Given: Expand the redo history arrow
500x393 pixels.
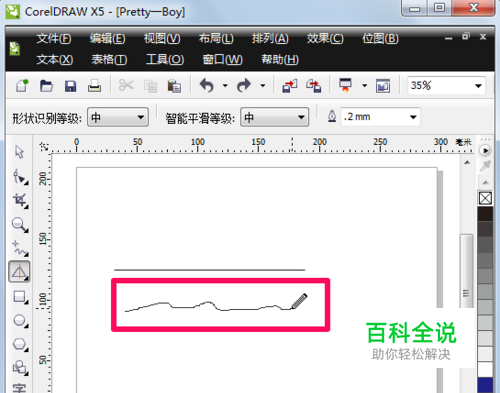Looking at the screenshot, I should click(x=263, y=86).
